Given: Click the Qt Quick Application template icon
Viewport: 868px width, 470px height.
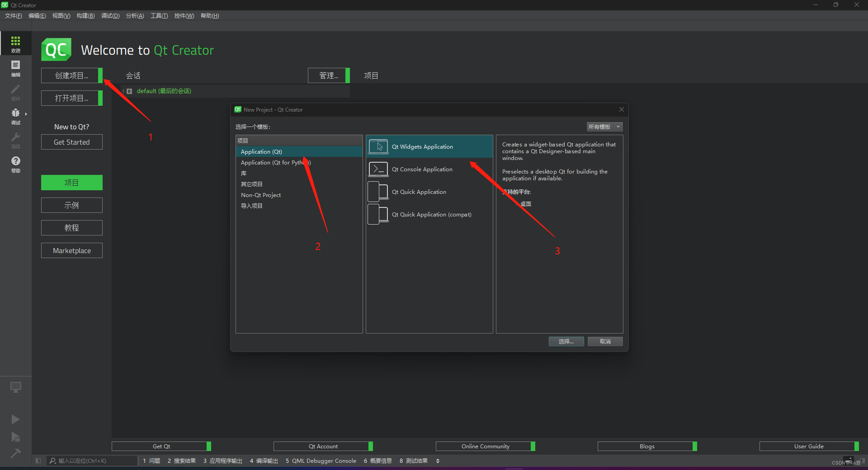Looking at the screenshot, I should pos(378,192).
